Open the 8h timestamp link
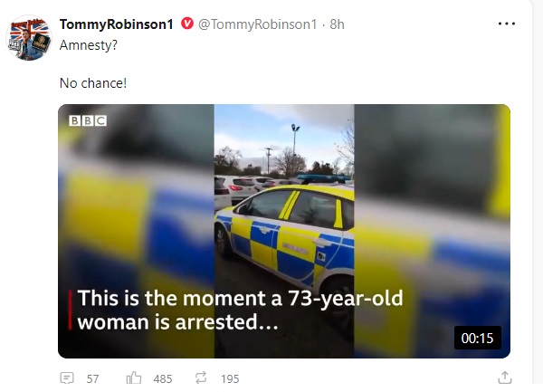 (x=337, y=24)
